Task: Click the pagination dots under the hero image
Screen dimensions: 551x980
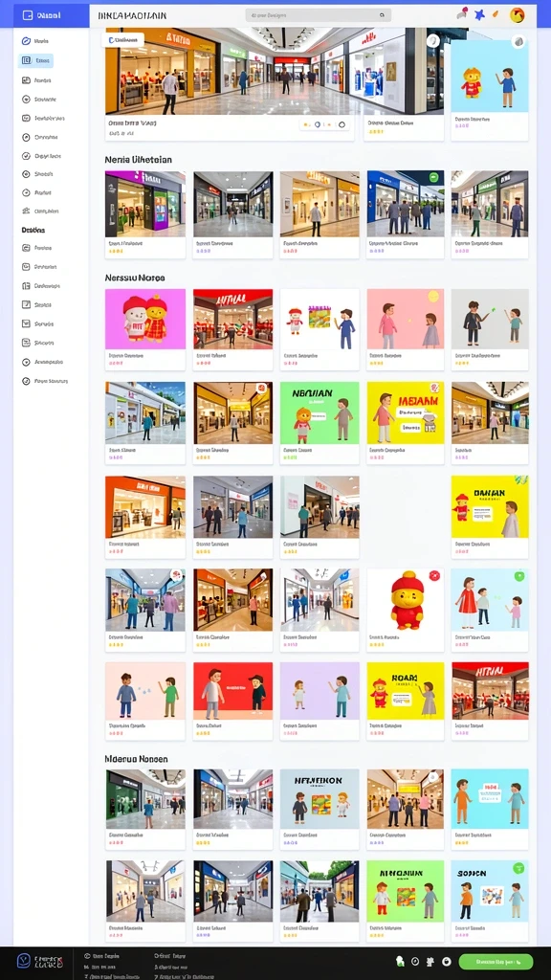Action: tap(323, 124)
